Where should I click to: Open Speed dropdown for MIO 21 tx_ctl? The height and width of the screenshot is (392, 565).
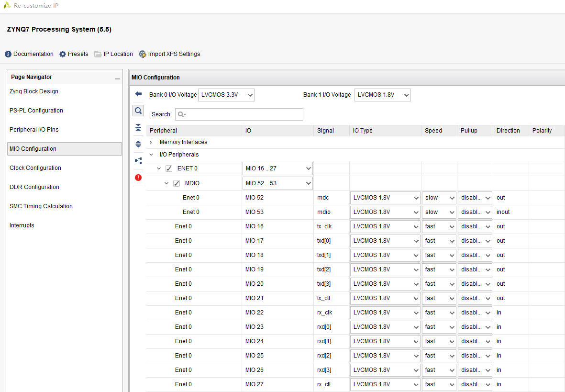click(x=439, y=298)
